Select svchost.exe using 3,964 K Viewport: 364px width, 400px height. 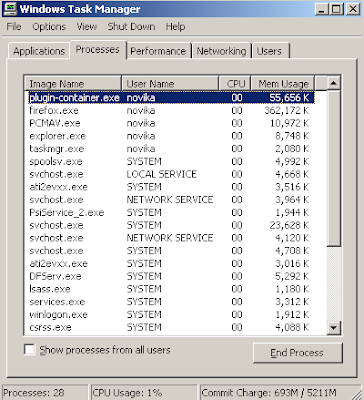point(171,200)
